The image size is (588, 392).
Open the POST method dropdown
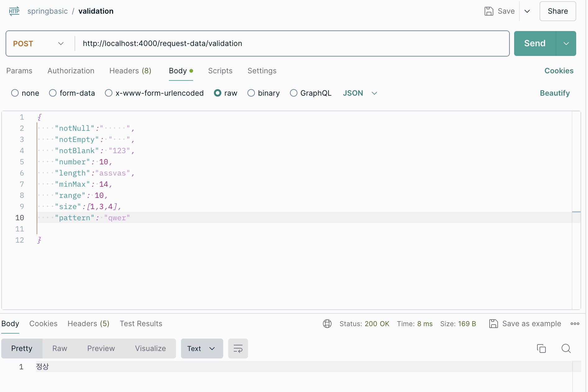[x=38, y=43]
